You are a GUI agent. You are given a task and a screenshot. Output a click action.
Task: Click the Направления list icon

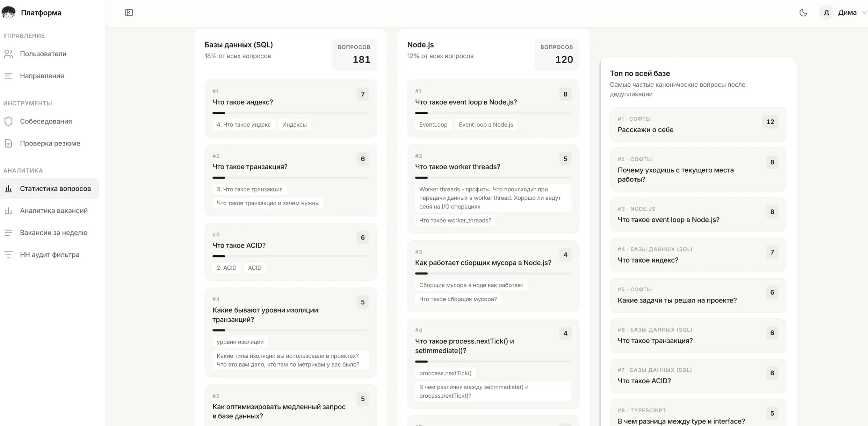point(8,76)
